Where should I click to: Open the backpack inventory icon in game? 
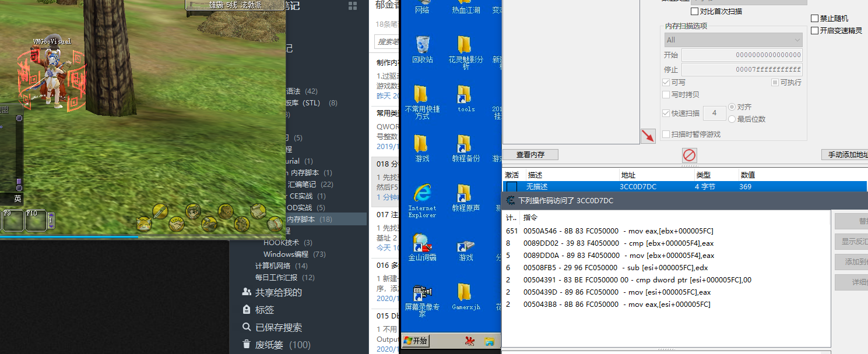coord(226,211)
